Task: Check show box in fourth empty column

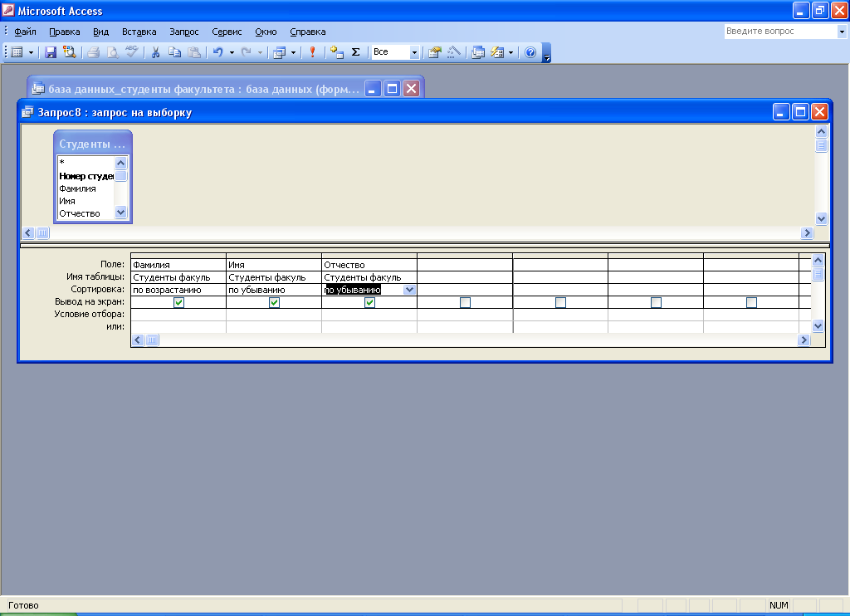Action: coord(465,302)
